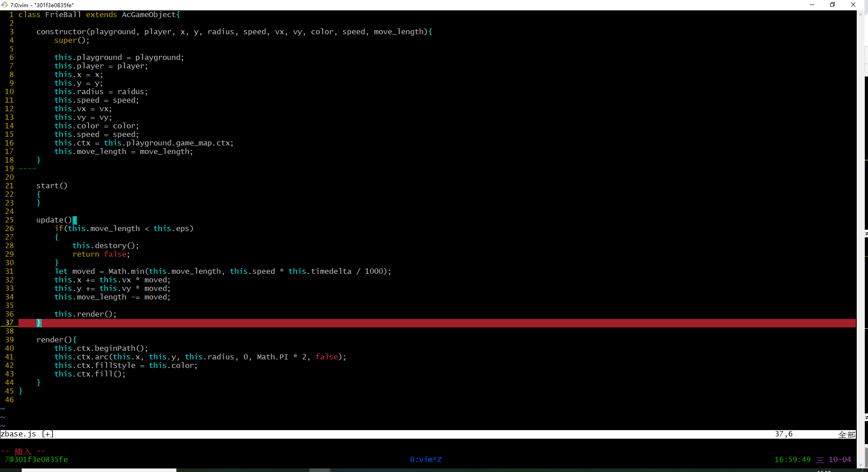Minimize the vim terminal window
The height and width of the screenshot is (472, 868).
(x=812, y=5)
